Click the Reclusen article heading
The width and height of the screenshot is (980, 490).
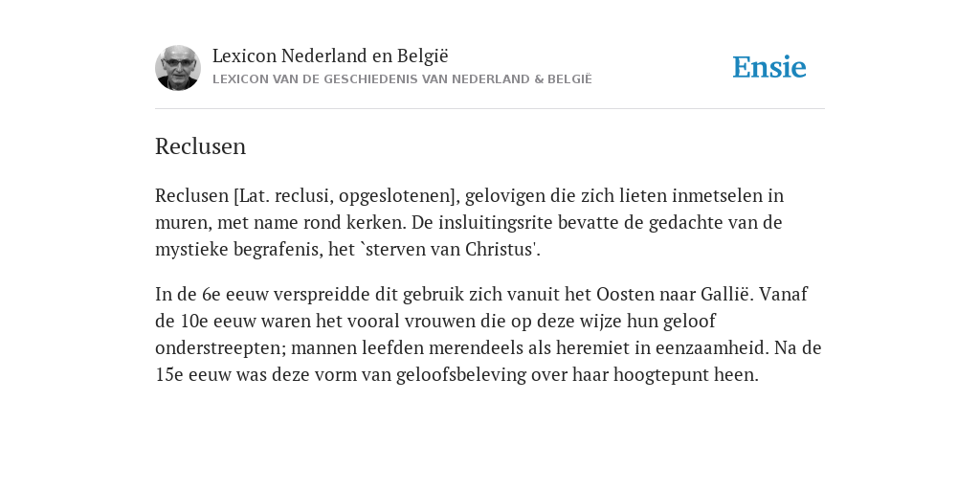point(201,146)
